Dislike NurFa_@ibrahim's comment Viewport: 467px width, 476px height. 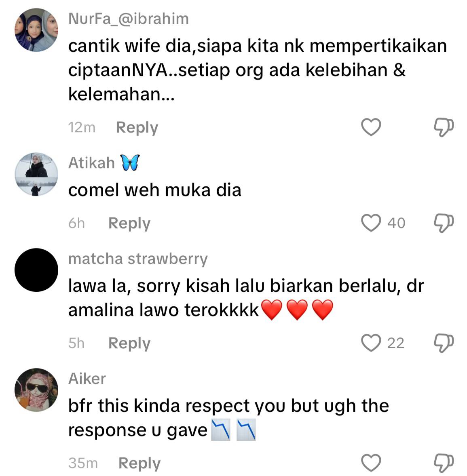click(x=444, y=127)
